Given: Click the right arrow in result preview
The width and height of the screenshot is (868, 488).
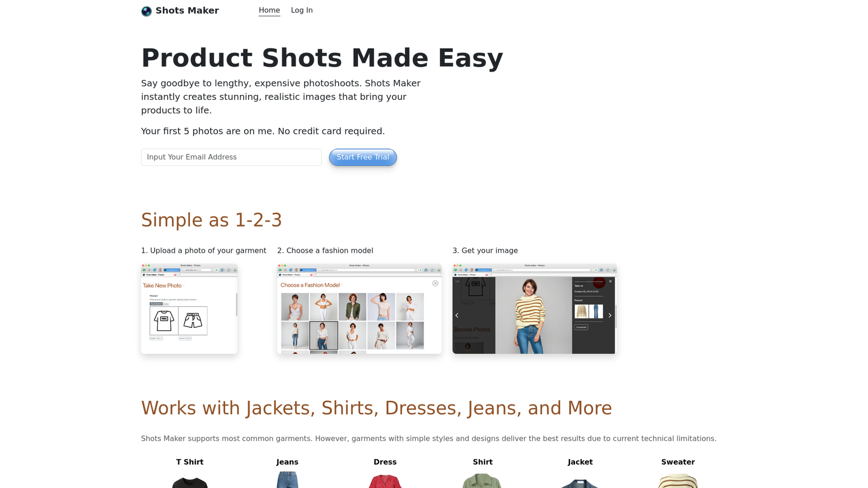Looking at the screenshot, I should 610,315.
